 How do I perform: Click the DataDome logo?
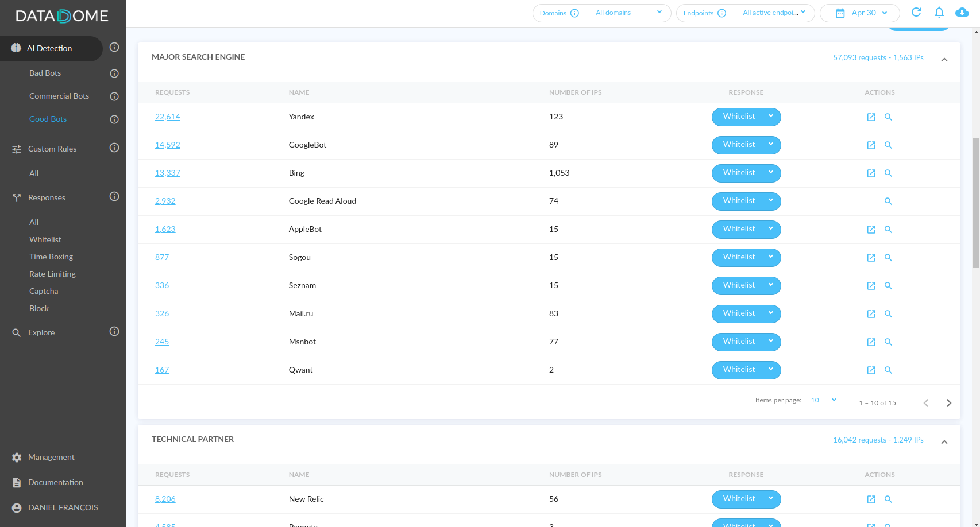point(62,16)
